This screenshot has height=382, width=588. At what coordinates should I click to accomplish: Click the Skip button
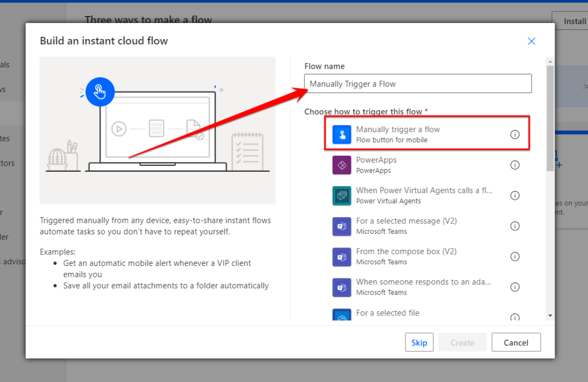419,342
